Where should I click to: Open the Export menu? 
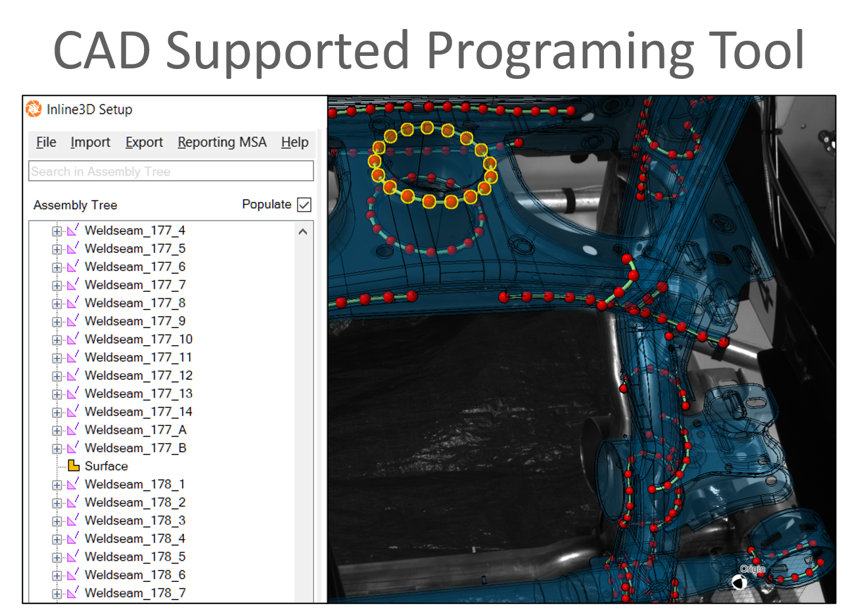[x=144, y=142]
